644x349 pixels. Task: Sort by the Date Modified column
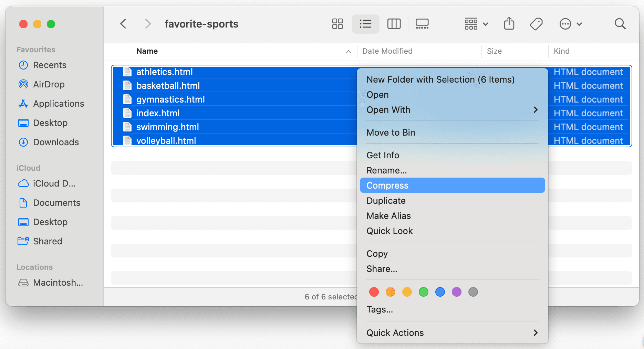coord(387,51)
